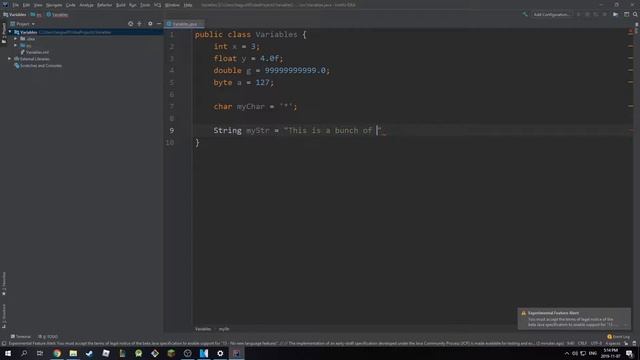The image size is (640, 360).
Task: Open the Project side tool window tab
Action: pyautogui.click(x=4, y=33)
